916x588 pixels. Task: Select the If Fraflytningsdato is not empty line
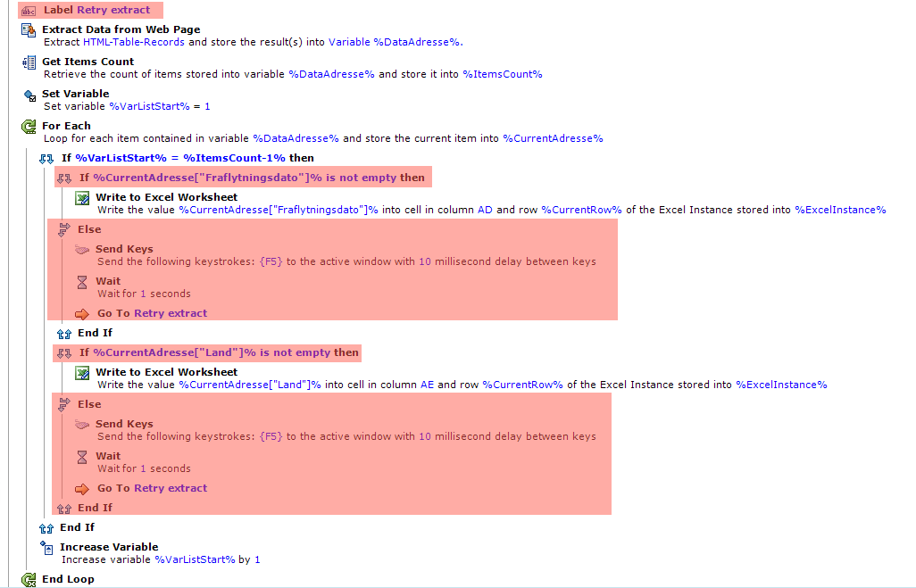[253, 178]
